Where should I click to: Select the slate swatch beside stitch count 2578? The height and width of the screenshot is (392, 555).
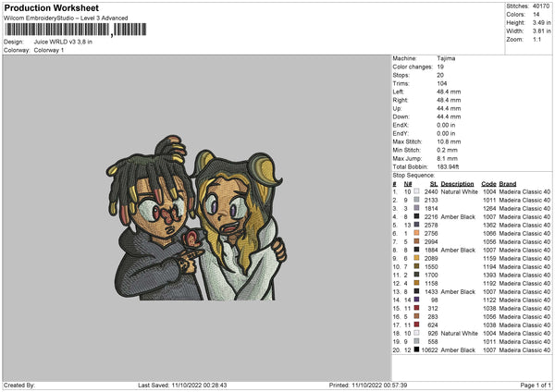416,225
